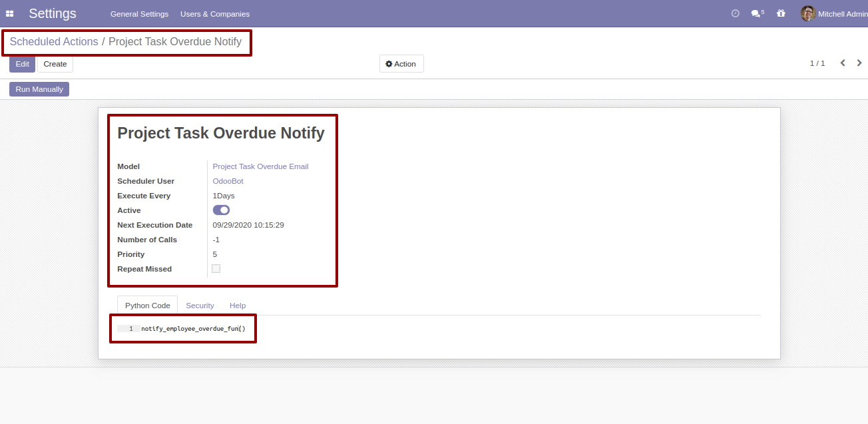Click the Project Task Overdue Notify breadcrumb text
Viewport: 868px width, 424px height.
(175, 41)
